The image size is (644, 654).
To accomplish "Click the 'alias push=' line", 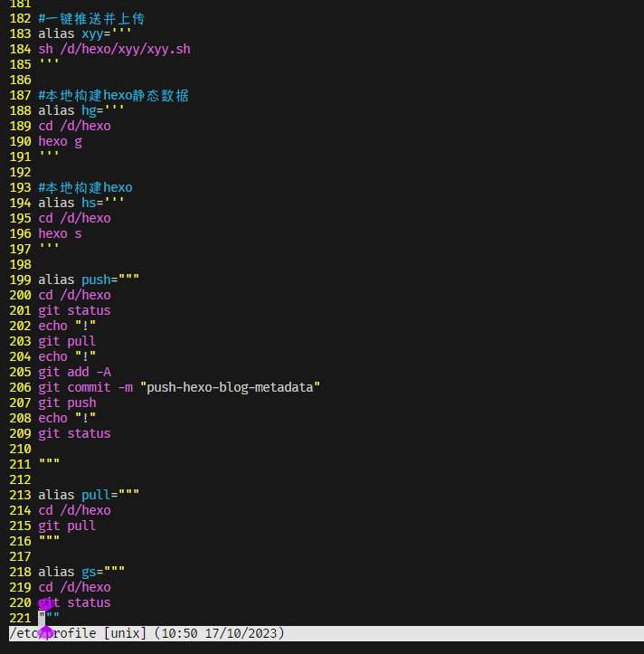I will tap(89, 280).
